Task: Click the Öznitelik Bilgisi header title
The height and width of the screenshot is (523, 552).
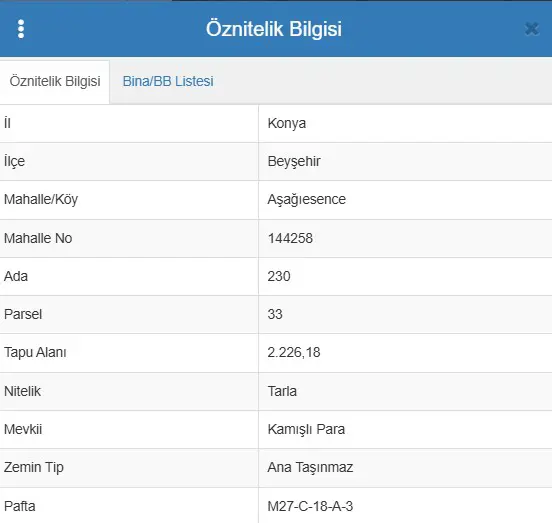Action: (274, 29)
